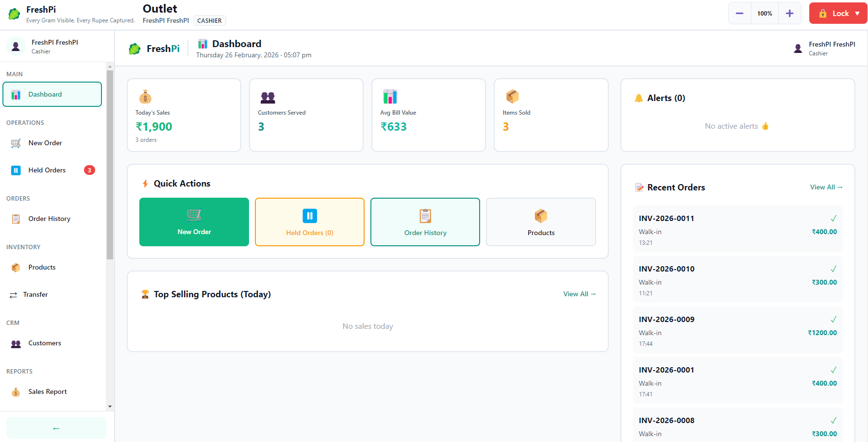Viewport: 868px width, 442px height.
Task: Expand Recent Orders with View All link
Action: 826,187
